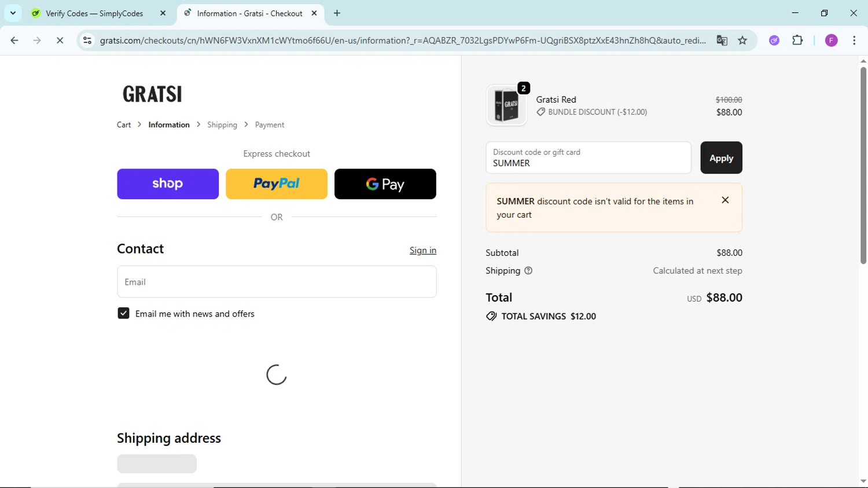The width and height of the screenshot is (868, 488).
Task: Click the Calculated at next step text
Action: coord(697,271)
